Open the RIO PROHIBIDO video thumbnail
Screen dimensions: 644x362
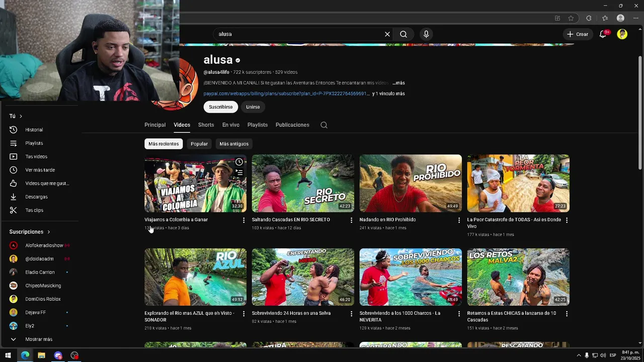pyautogui.click(x=411, y=183)
